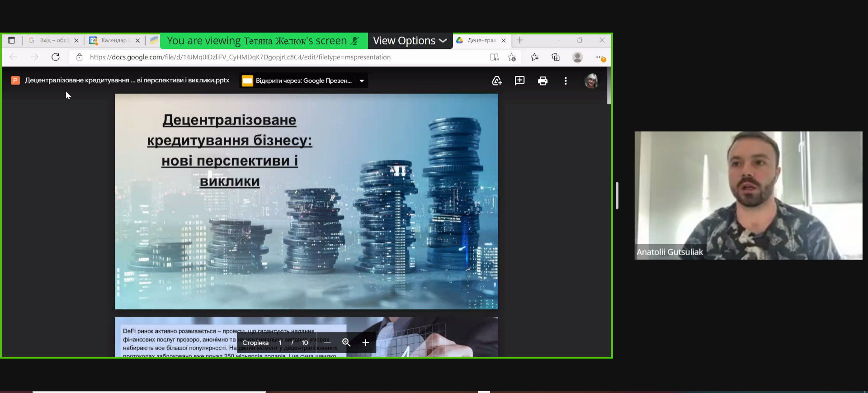Open Edge settings and more menu

tap(600, 57)
